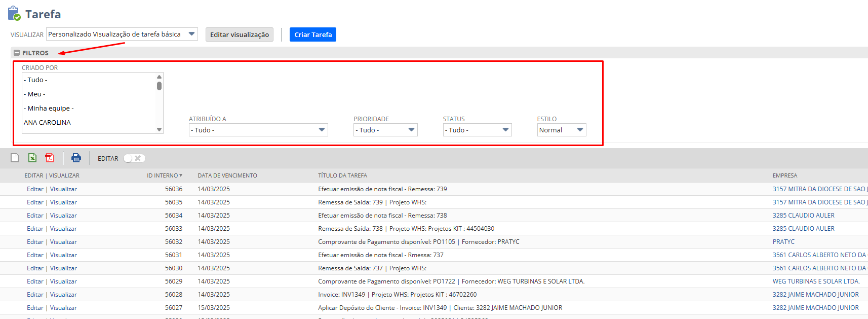
Task: Export the task list to Excel
Action: 32,158
